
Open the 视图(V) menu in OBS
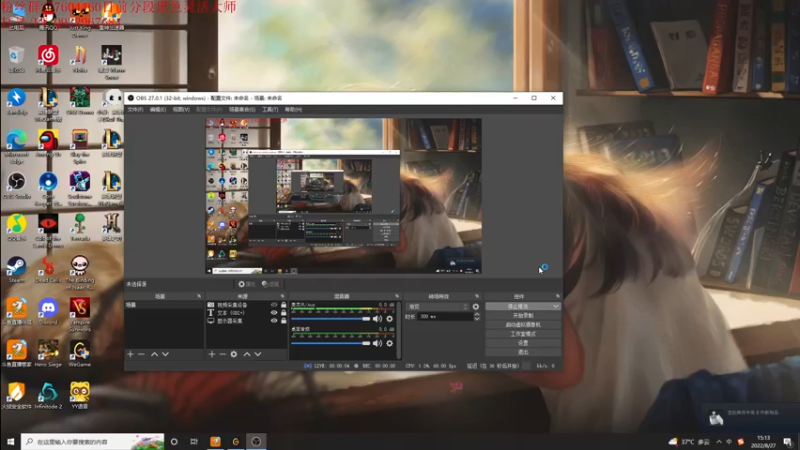click(181, 110)
